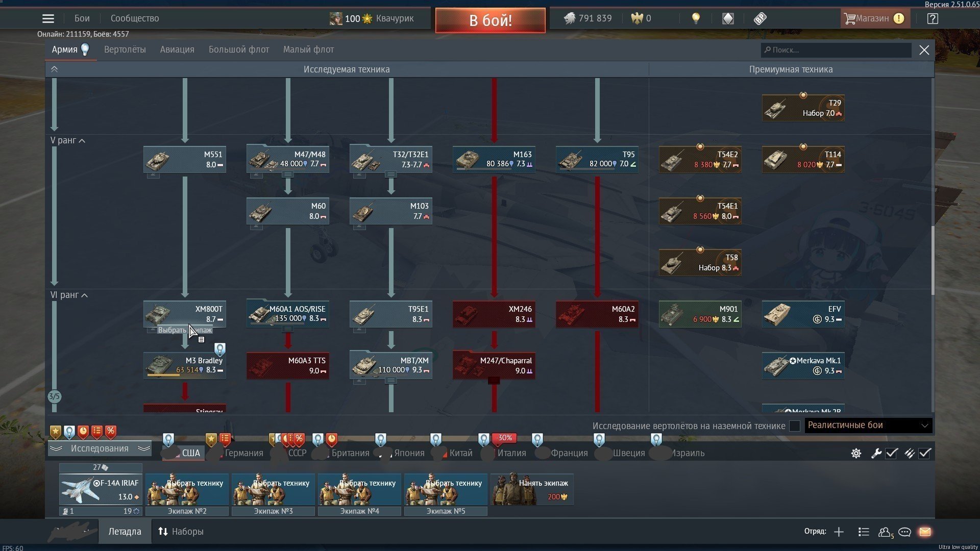
Task: Open slot bar gear settings icon
Action: click(856, 453)
